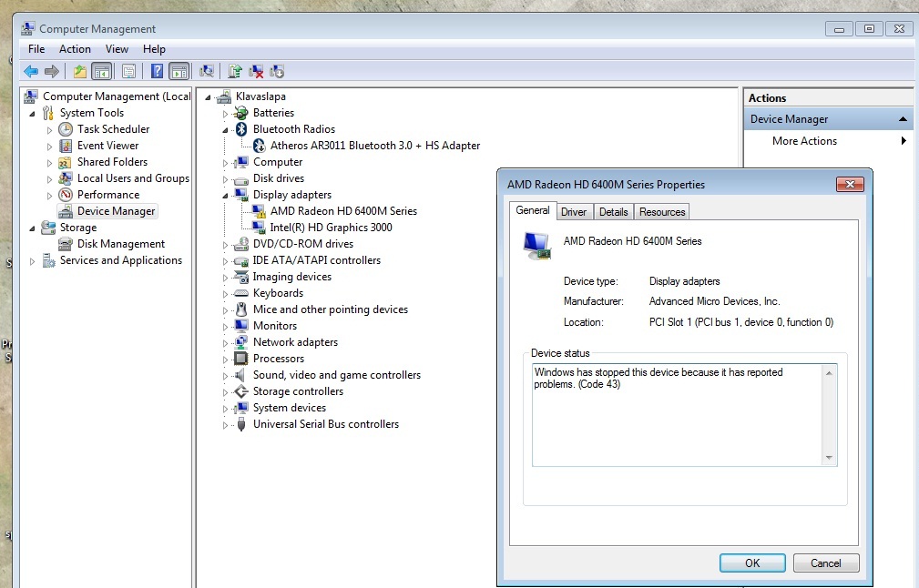Click the Disable device toolbar icon
The height and width of the screenshot is (588, 919).
pos(277,71)
